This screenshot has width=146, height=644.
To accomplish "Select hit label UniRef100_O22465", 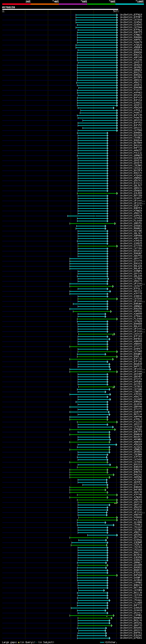I will click(x=131, y=400).
